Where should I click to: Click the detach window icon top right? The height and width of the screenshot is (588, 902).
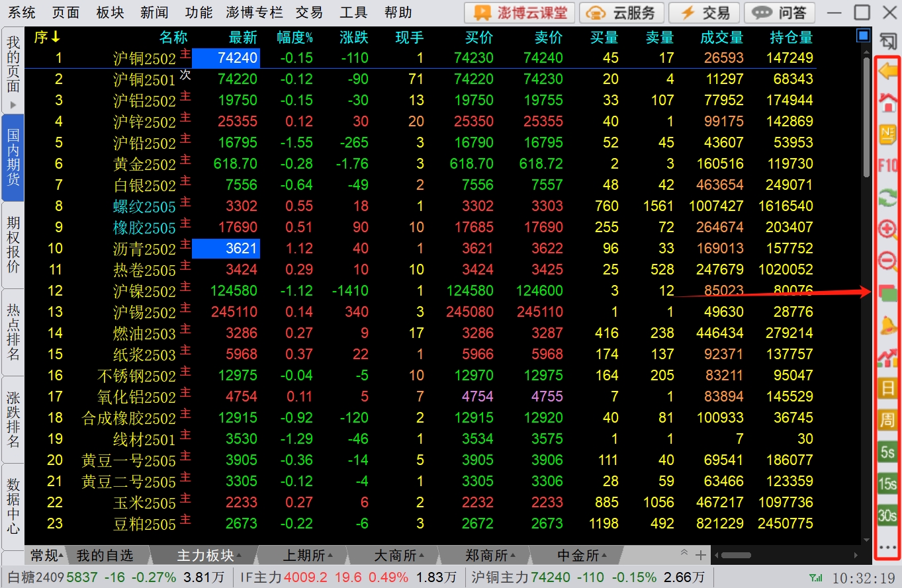887,42
